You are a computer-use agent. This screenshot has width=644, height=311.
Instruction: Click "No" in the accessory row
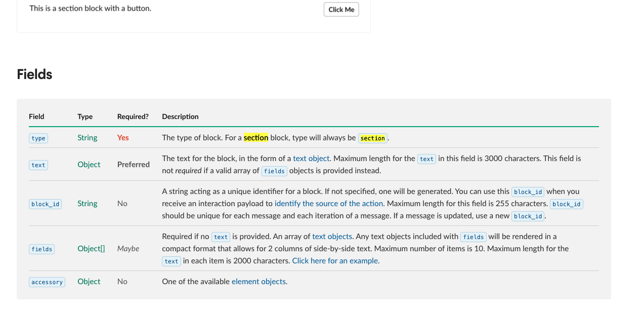122,282
